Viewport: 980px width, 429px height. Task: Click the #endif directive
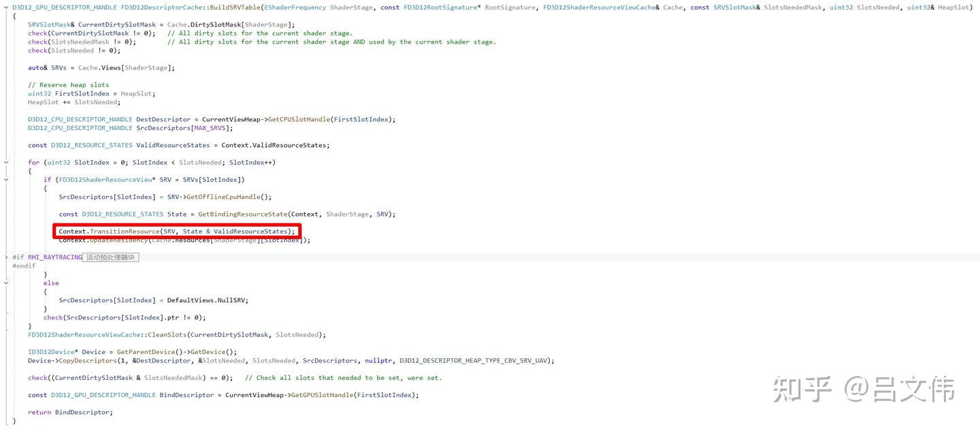click(x=24, y=266)
